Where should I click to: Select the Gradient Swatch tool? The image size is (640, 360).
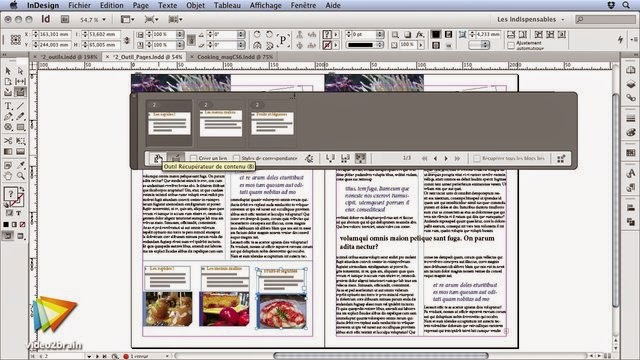point(8,151)
